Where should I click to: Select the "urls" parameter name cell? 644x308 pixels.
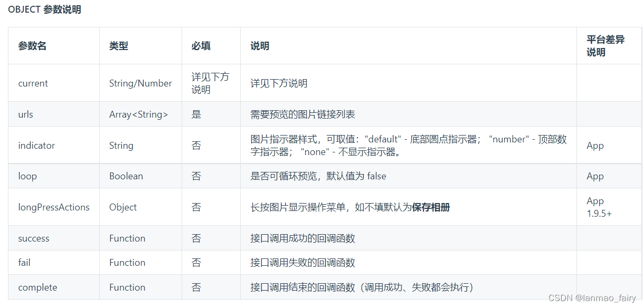[25, 114]
